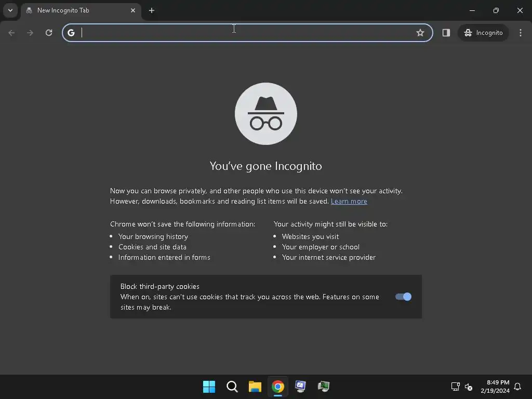
Task: Open the green monitor app in the taskbar
Action: point(324,387)
